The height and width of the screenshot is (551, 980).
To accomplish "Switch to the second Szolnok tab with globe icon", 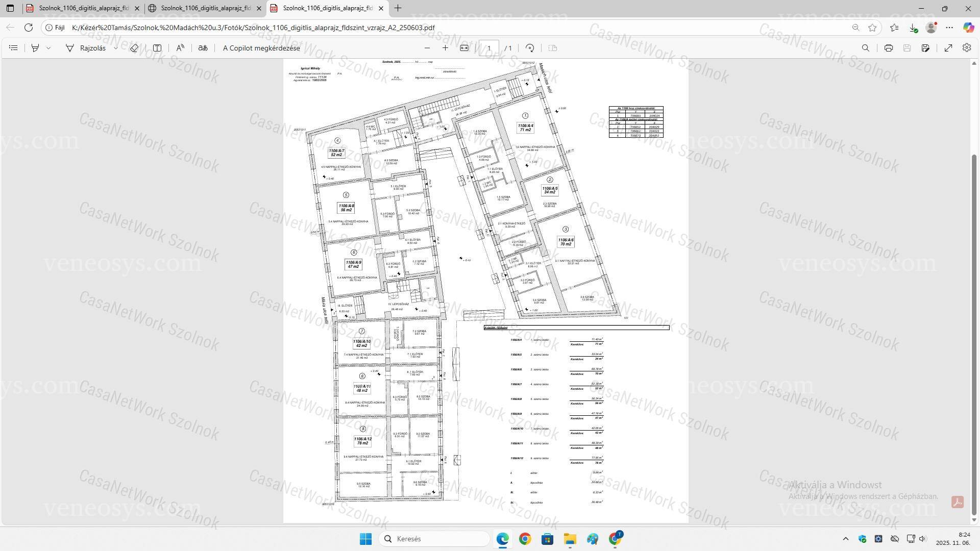I will pos(205,8).
